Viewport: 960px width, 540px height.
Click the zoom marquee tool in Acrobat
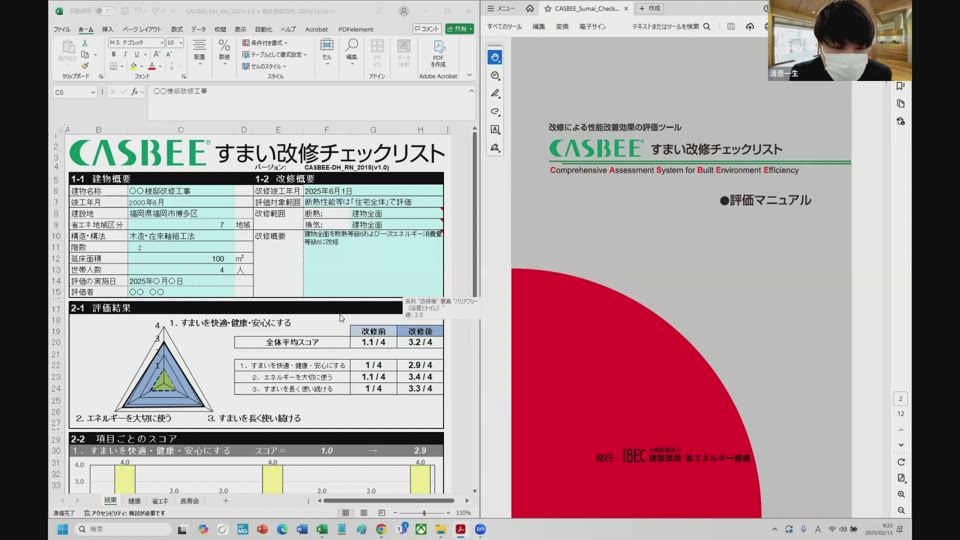point(495,76)
